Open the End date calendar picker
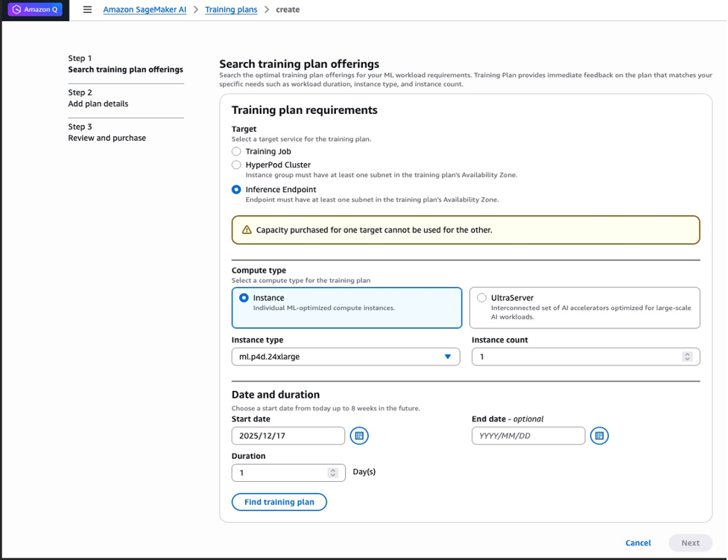This screenshot has height=560, width=728. click(599, 436)
